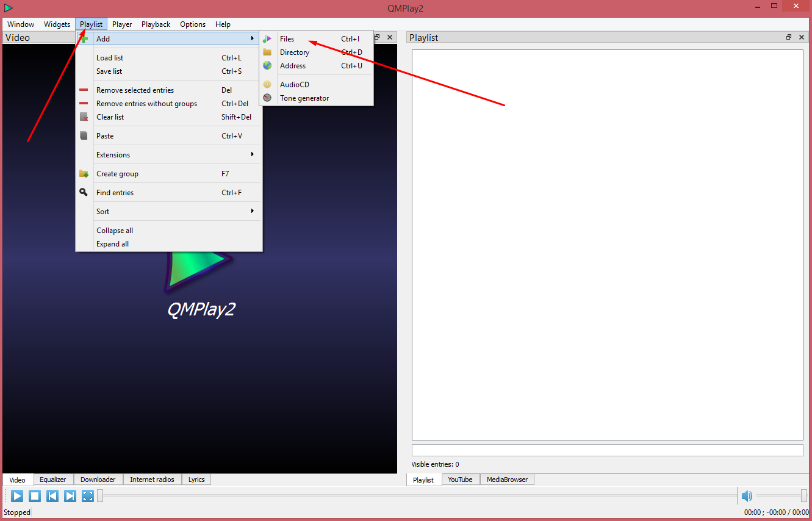This screenshot has width=812, height=521.
Task: Click the Stop playback button
Action: click(x=35, y=496)
